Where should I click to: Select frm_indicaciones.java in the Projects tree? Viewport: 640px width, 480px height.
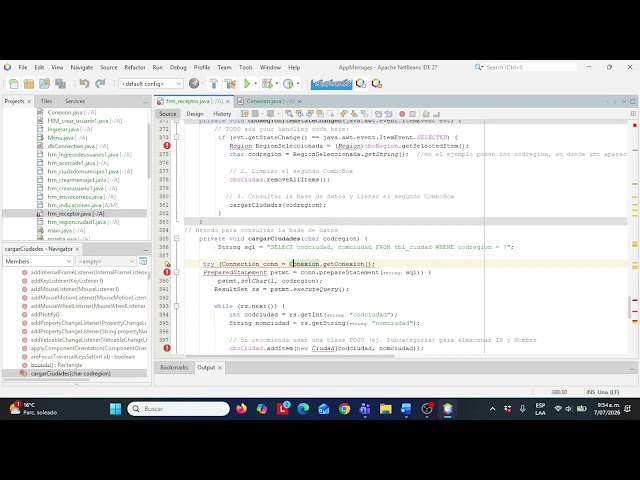82,205
